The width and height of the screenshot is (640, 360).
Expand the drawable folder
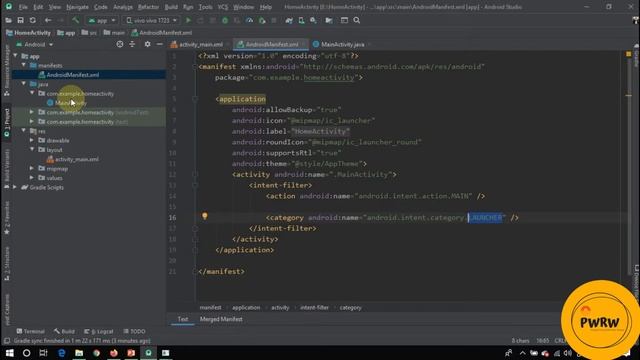click(32, 140)
